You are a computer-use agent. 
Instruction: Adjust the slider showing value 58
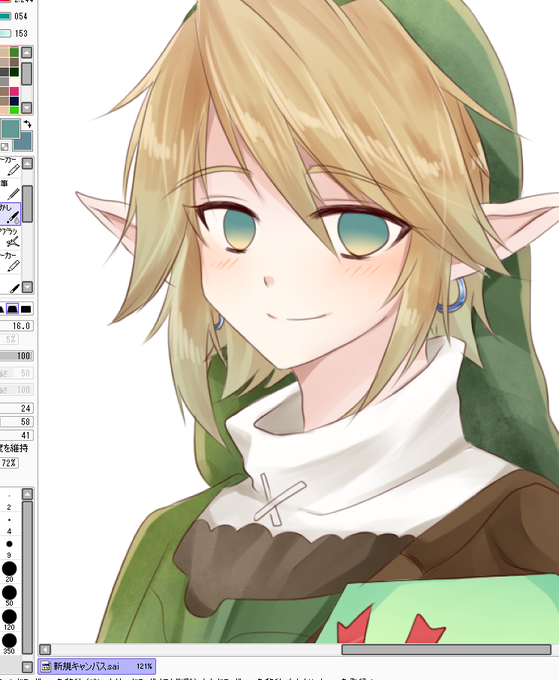16,422
